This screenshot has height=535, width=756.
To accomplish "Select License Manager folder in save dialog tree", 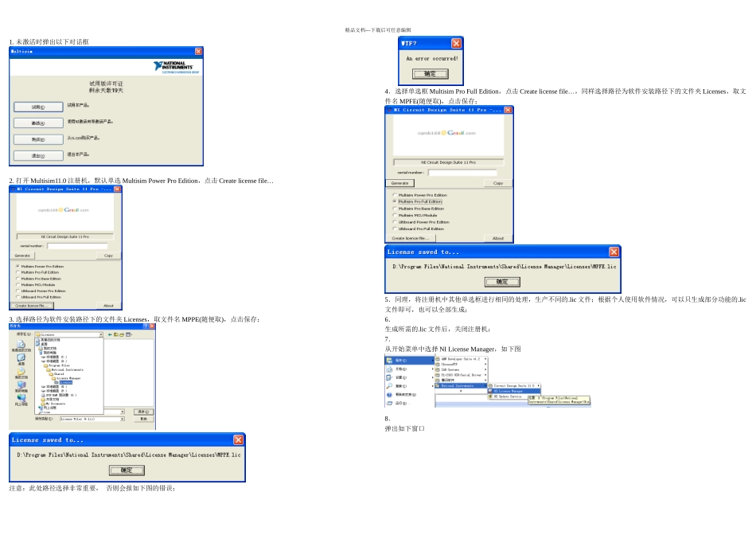I will [x=67, y=378].
